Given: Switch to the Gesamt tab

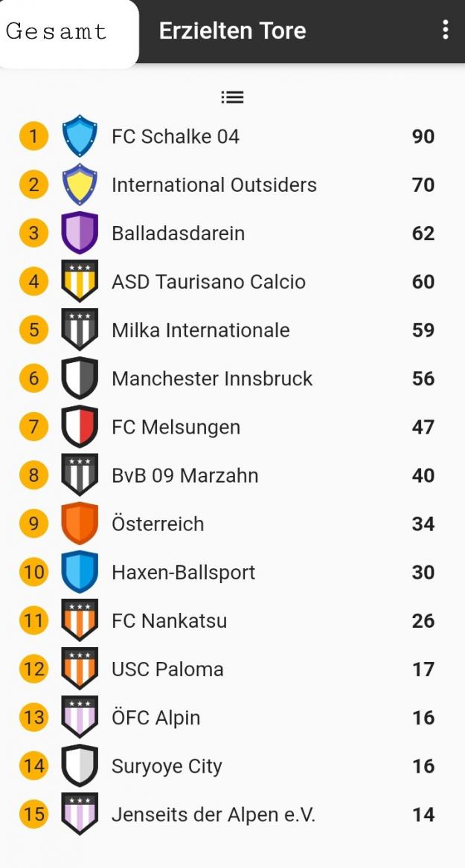Looking at the screenshot, I should click(x=58, y=32).
